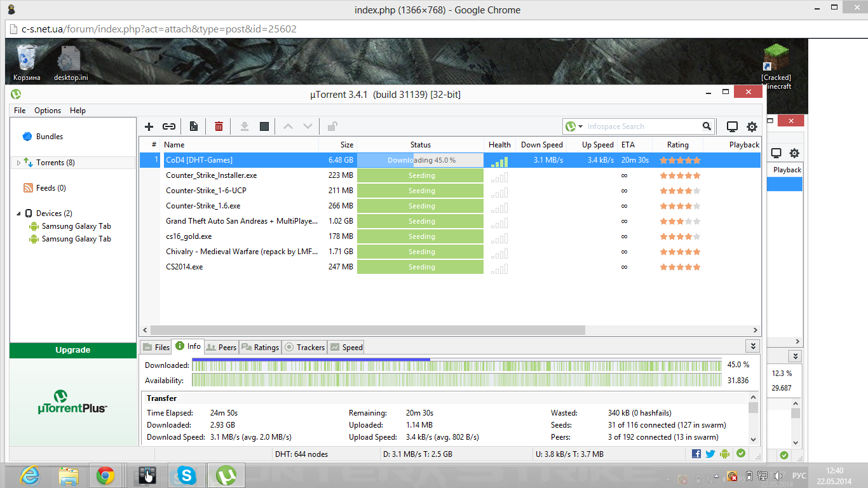Click the Add Torrent from URL link icon

click(169, 126)
